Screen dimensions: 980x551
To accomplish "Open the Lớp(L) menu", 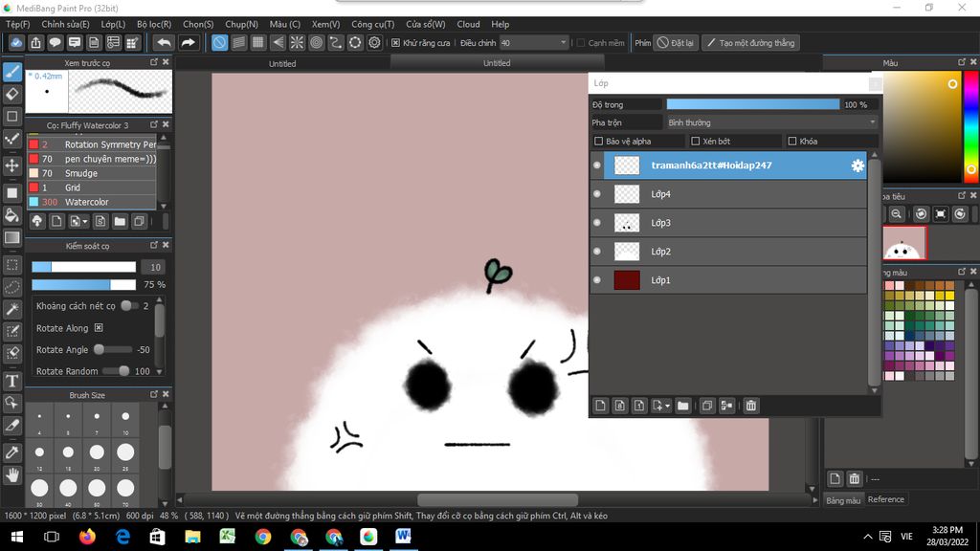I will tap(113, 24).
